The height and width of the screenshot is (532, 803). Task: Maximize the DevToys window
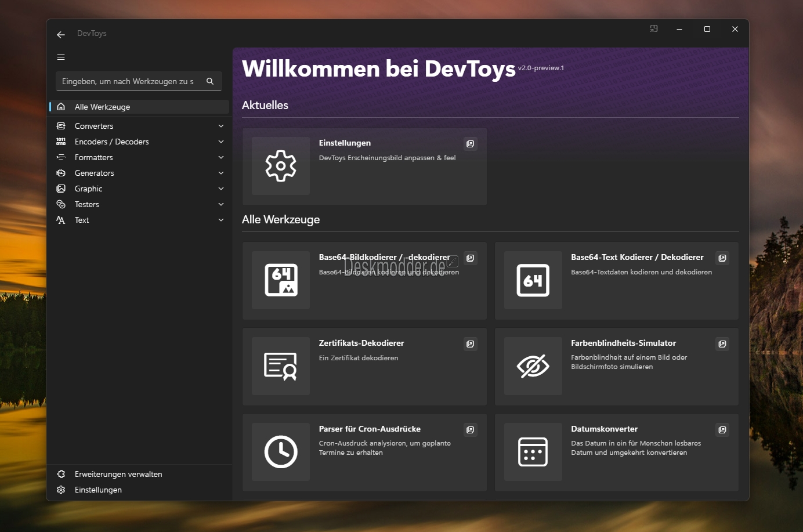707,29
